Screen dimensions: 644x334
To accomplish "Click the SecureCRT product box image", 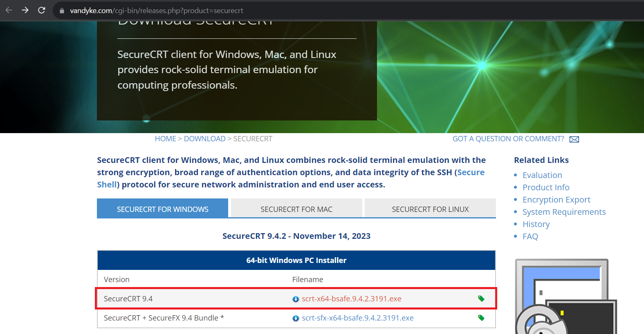I will point(566,296).
